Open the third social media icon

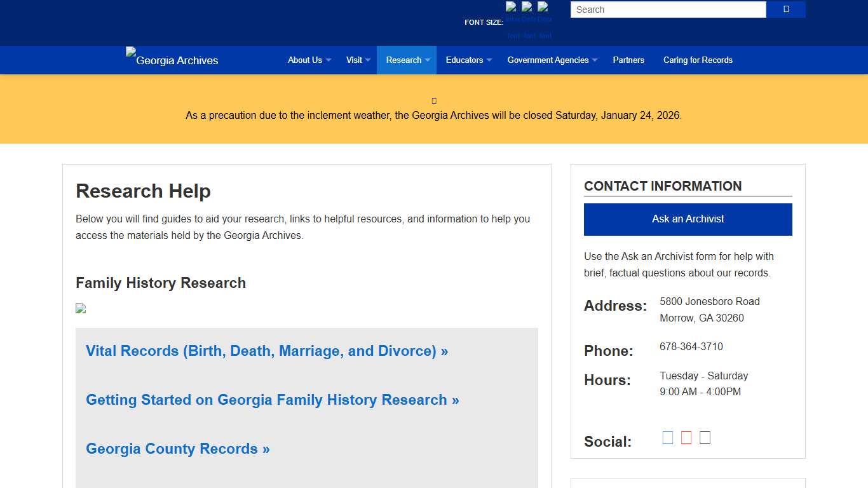pos(704,437)
